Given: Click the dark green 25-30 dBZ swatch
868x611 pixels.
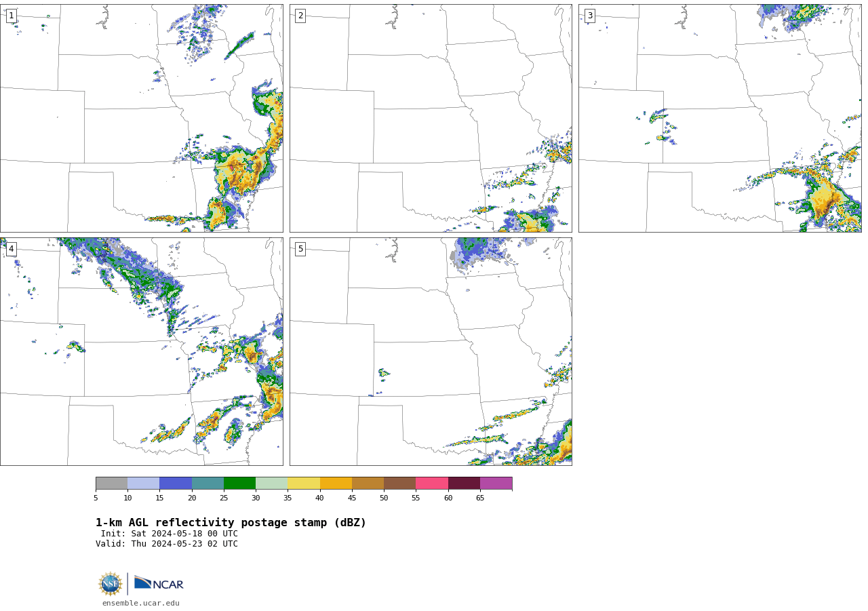Looking at the screenshot, I should click(x=239, y=484).
